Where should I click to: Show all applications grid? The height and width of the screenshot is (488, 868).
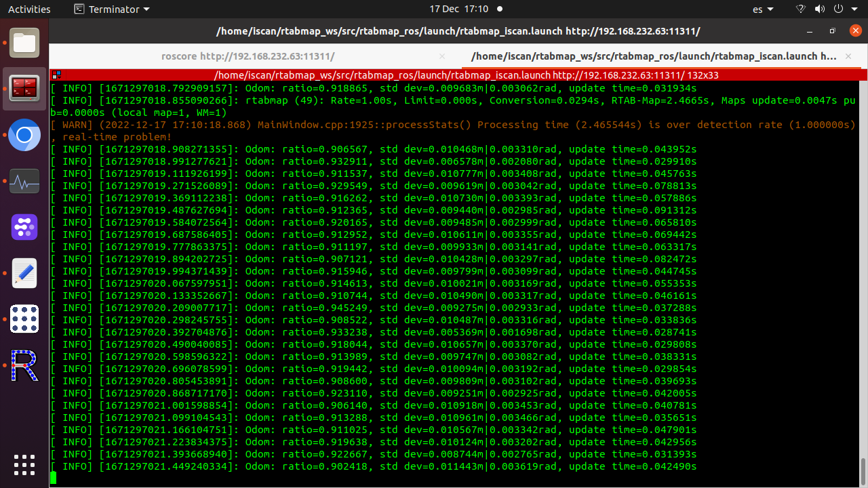click(x=24, y=465)
